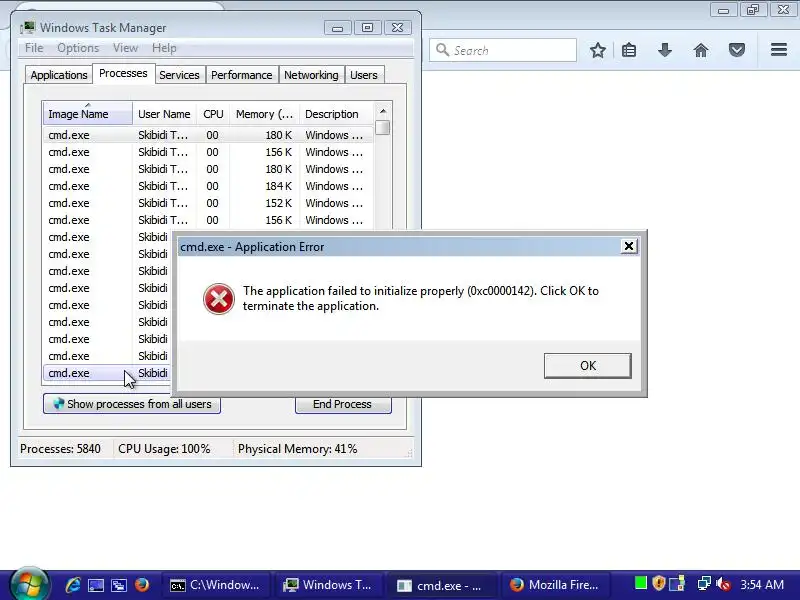Open the View menu in Task Manager
The image size is (800, 600).
[x=126, y=48]
